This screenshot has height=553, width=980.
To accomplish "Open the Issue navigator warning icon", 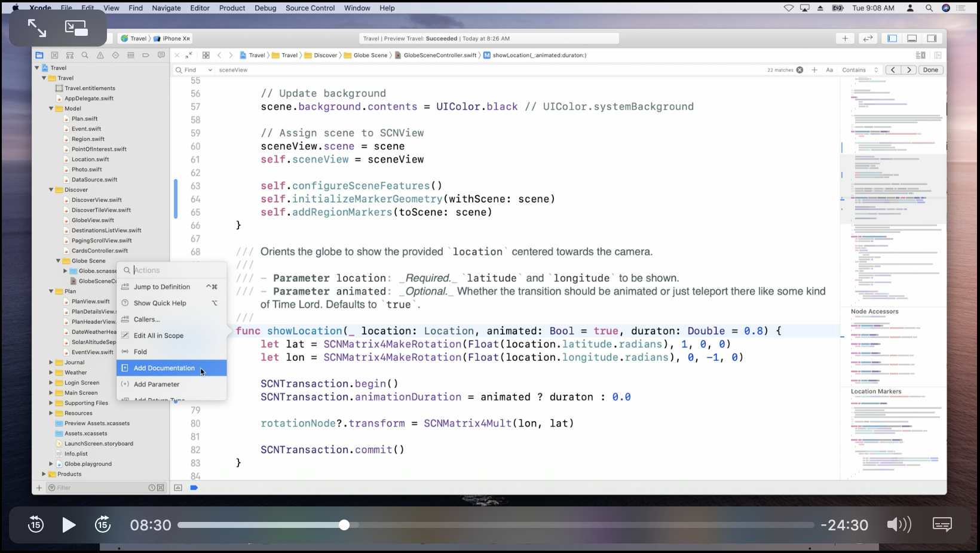I will pyautogui.click(x=100, y=55).
